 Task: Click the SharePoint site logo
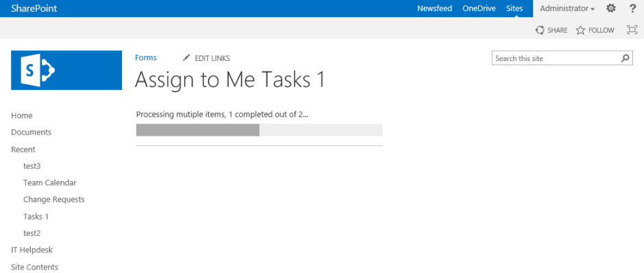[66, 70]
